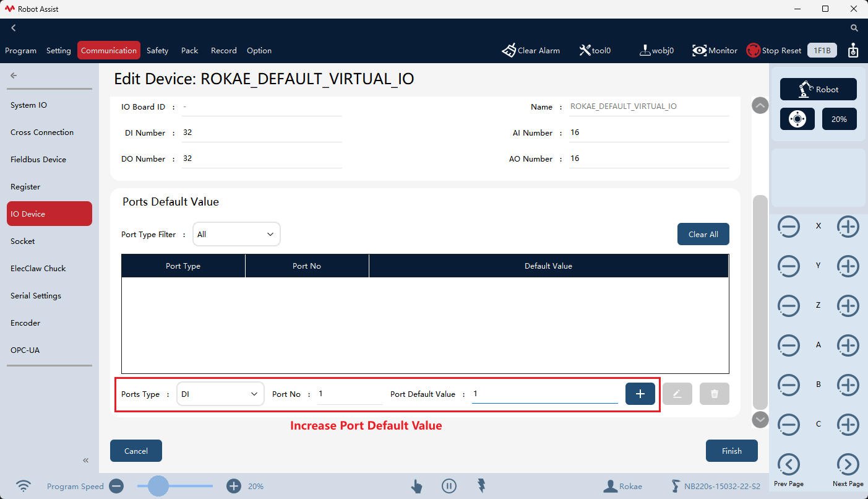
Task: Open the Option menu tab
Action: click(259, 51)
